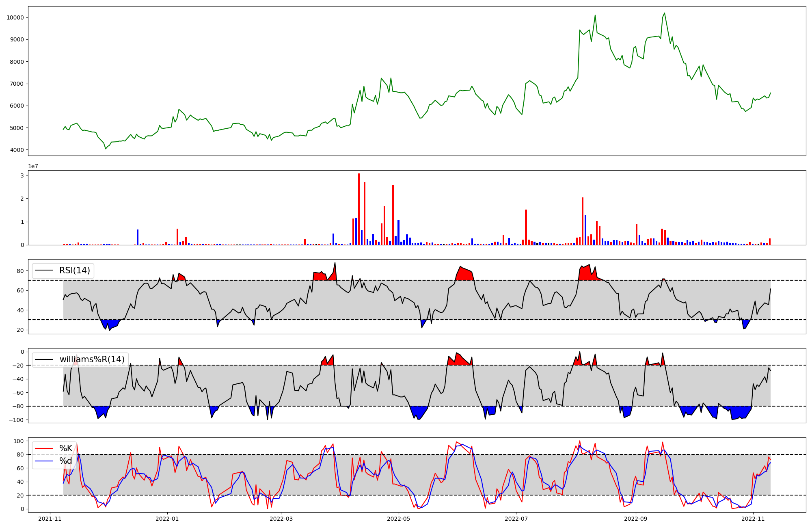
Task: Click the %K legend text
Action: (x=66, y=448)
